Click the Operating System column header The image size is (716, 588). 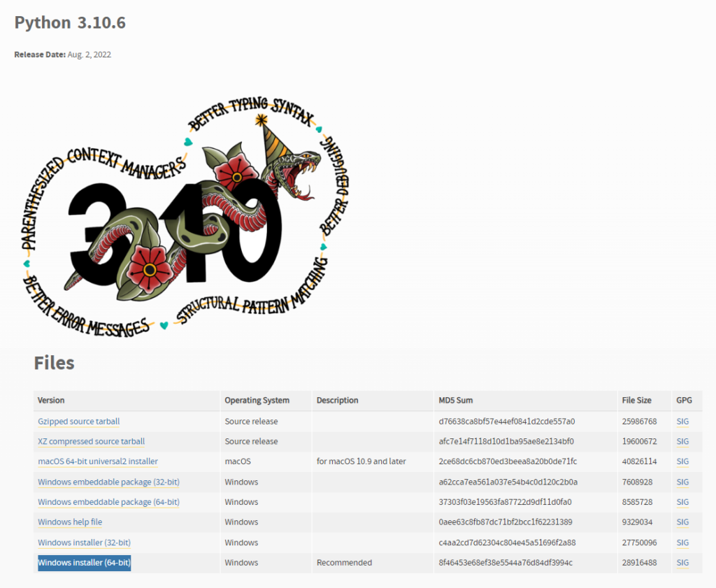click(x=257, y=401)
